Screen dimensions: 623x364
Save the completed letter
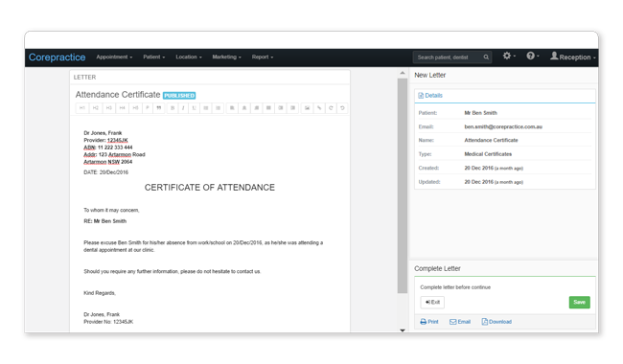tap(579, 302)
